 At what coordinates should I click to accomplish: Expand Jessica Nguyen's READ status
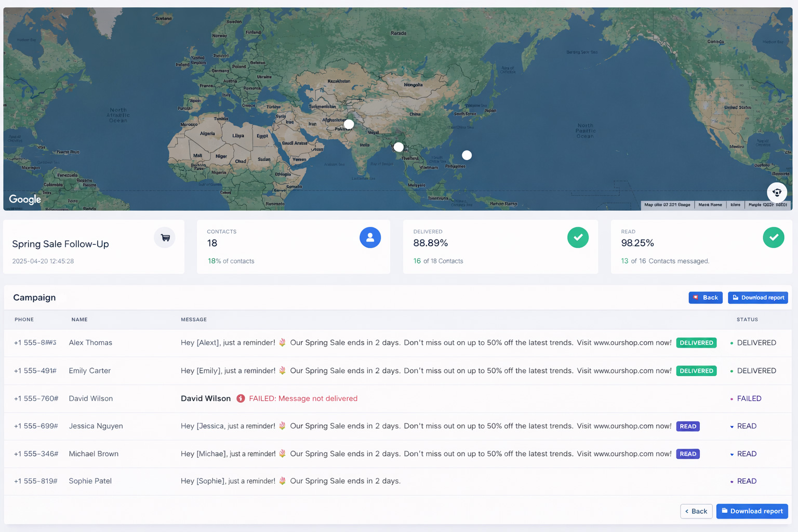point(743,426)
